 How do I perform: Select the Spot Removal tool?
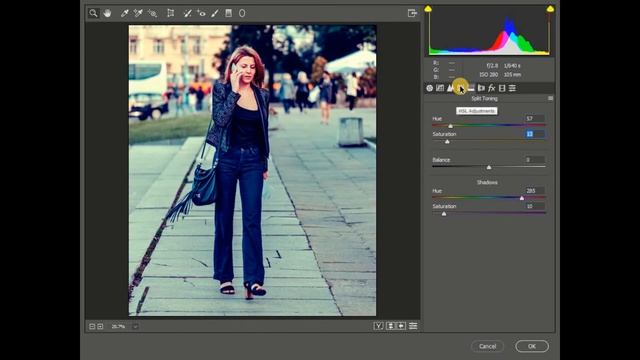(x=187, y=13)
